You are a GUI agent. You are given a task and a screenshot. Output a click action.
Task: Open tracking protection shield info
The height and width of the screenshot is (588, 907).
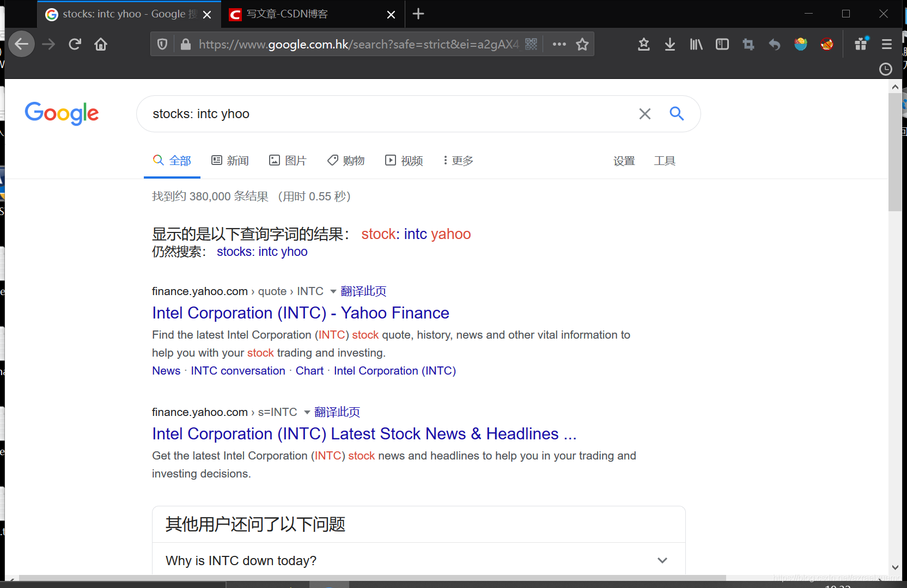pyautogui.click(x=162, y=44)
